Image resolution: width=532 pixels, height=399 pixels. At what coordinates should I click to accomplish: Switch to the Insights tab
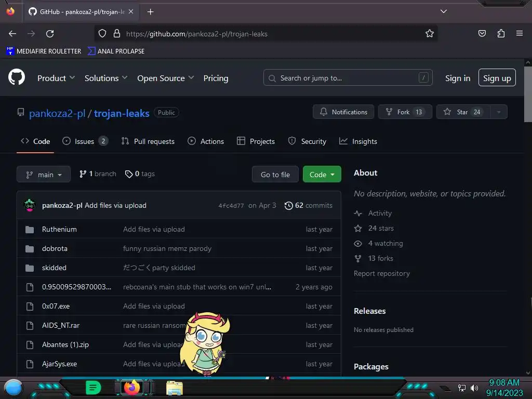(358, 141)
